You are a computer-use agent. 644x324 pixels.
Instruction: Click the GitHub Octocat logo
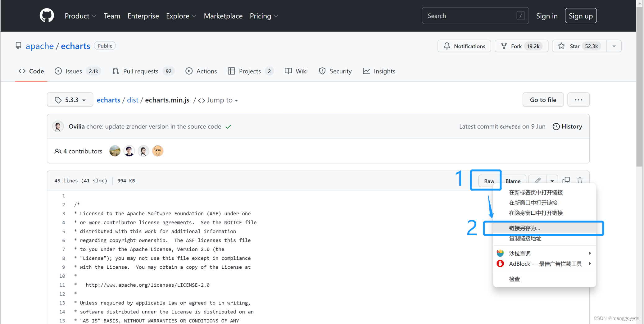47,16
